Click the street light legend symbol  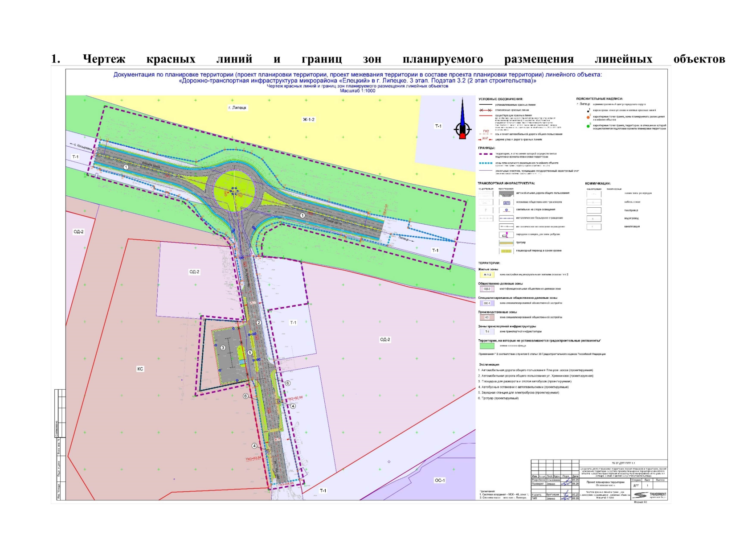coord(506,210)
